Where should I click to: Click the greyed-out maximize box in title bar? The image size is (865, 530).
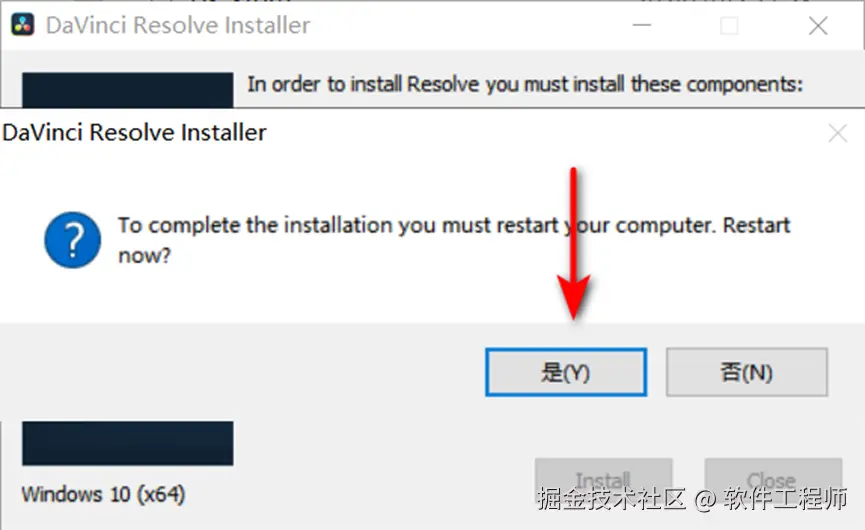(x=729, y=25)
